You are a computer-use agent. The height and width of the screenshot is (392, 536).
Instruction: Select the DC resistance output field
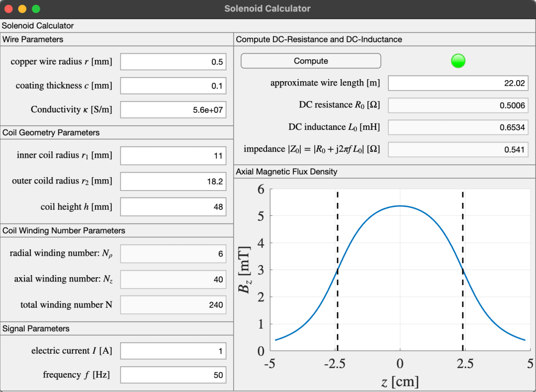(458, 105)
